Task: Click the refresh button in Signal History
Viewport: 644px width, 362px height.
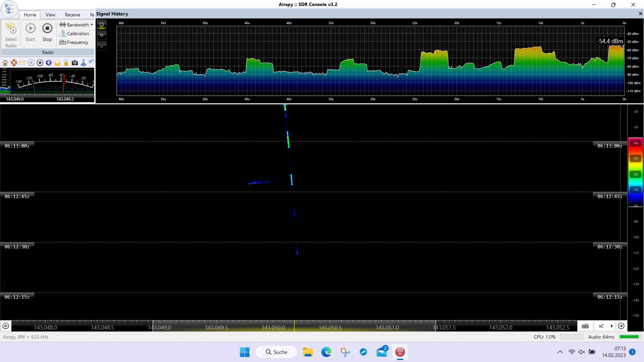Action: coord(102,35)
